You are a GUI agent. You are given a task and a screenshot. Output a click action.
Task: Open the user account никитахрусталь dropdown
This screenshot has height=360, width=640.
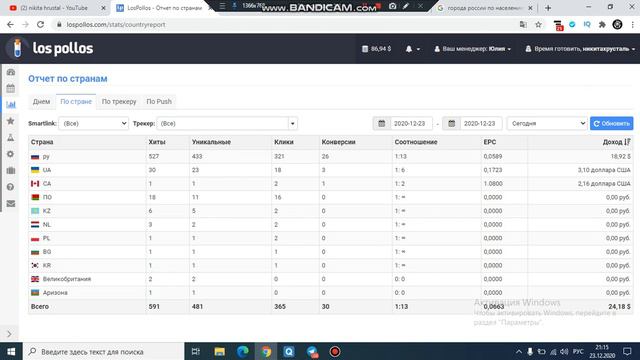[580, 49]
